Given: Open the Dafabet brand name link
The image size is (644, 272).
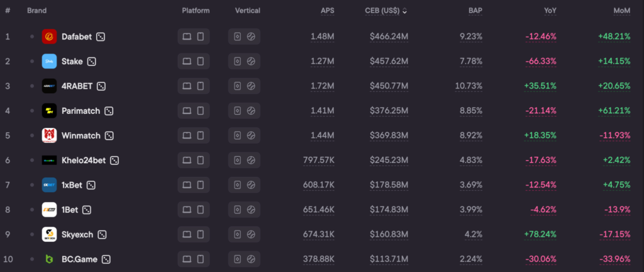Looking at the screenshot, I should click(x=77, y=37).
